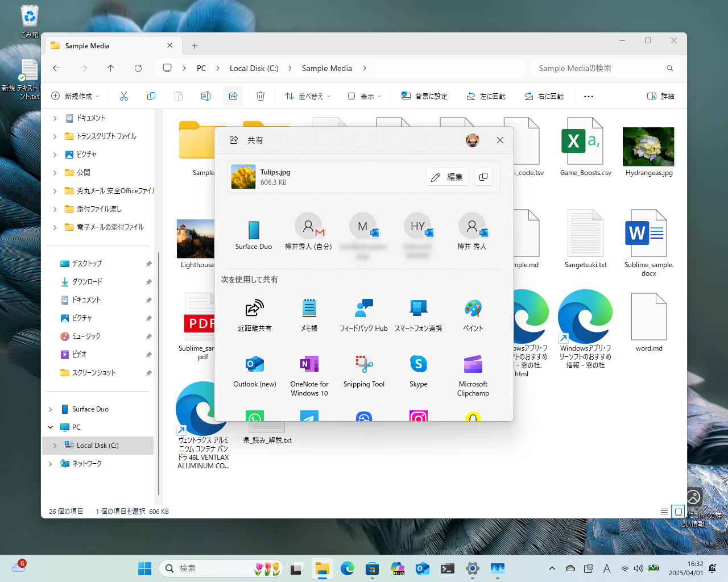728x582 pixels.
Task: Expand ドキュメント in the sidebar tree
Action: point(54,118)
